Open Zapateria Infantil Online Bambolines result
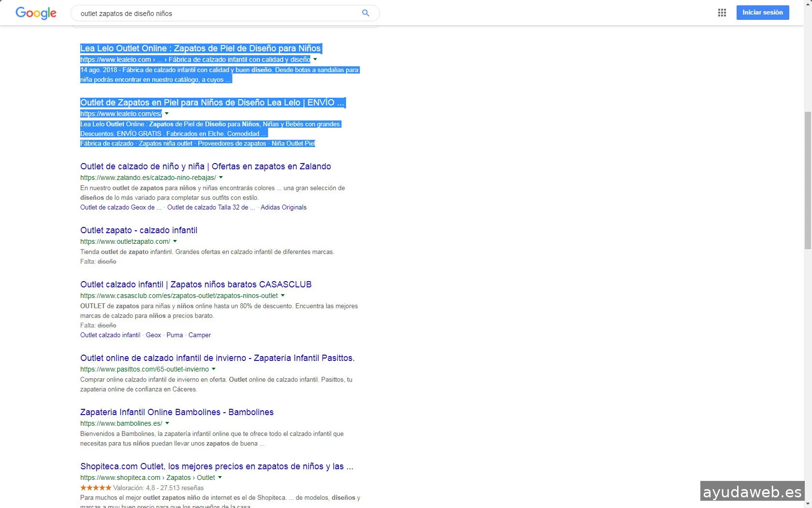The image size is (812, 508). [177, 412]
